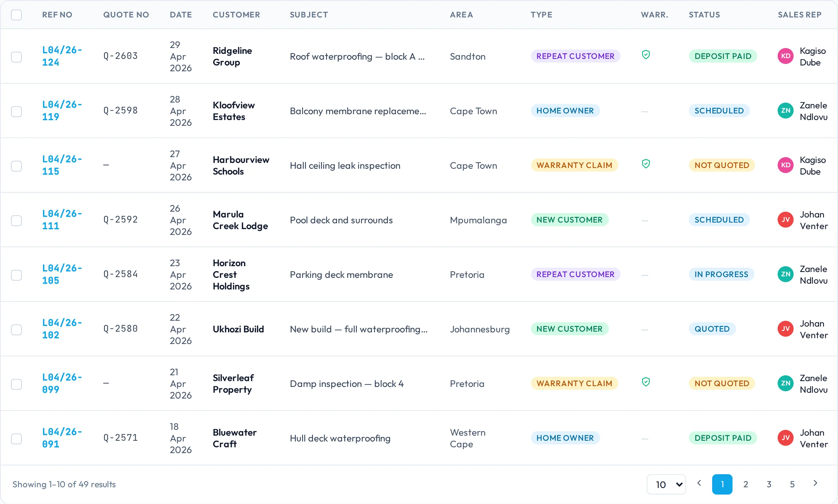Go to next page arrow
This screenshot has height=504, width=838.
click(x=815, y=484)
